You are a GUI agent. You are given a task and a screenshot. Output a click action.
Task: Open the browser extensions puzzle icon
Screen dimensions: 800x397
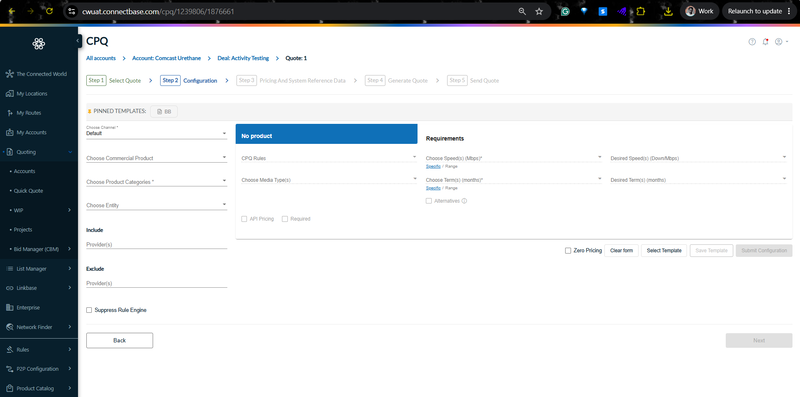(x=641, y=11)
